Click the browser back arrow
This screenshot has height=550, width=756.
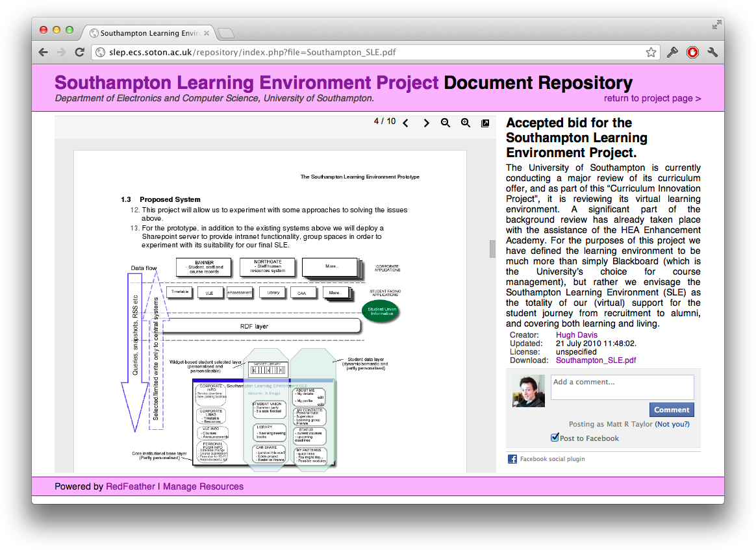pyautogui.click(x=44, y=53)
